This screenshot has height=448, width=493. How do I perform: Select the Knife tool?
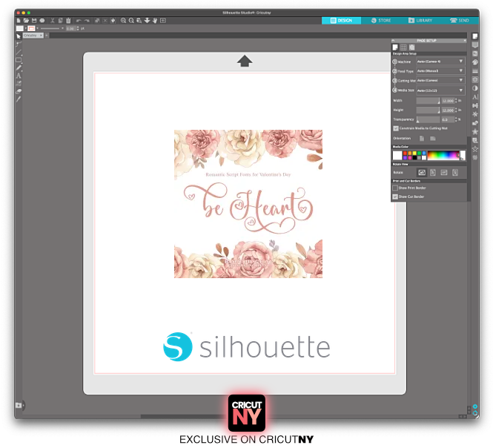pyautogui.click(x=19, y=99)
